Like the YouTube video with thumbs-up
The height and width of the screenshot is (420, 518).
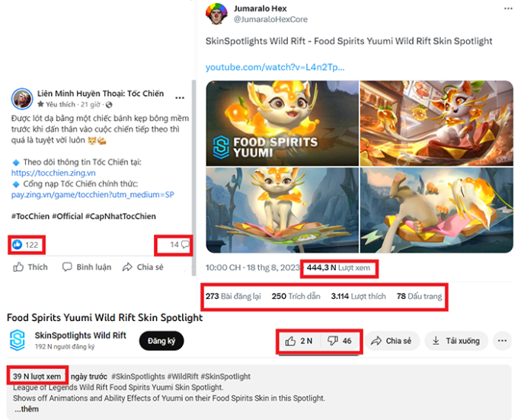[x=299, y=341]
